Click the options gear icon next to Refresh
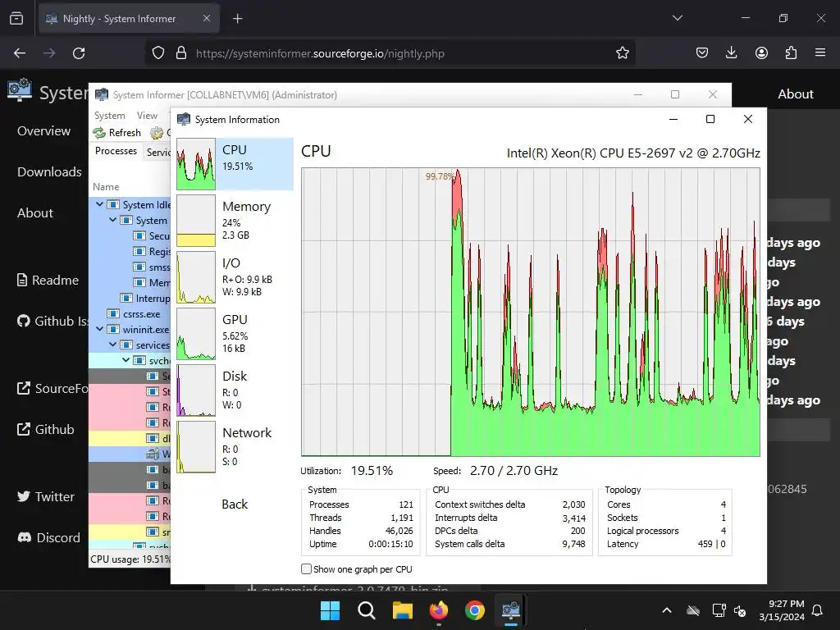This screenshot has width=840, height=630. pyautogui.click(x=157, y=132)
